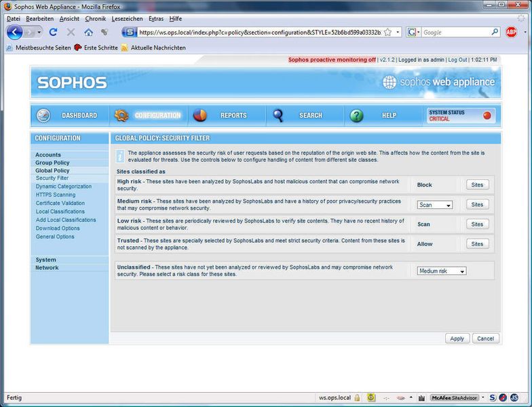Click the Sites button for Trusted
532x407 pixels.
477,244
